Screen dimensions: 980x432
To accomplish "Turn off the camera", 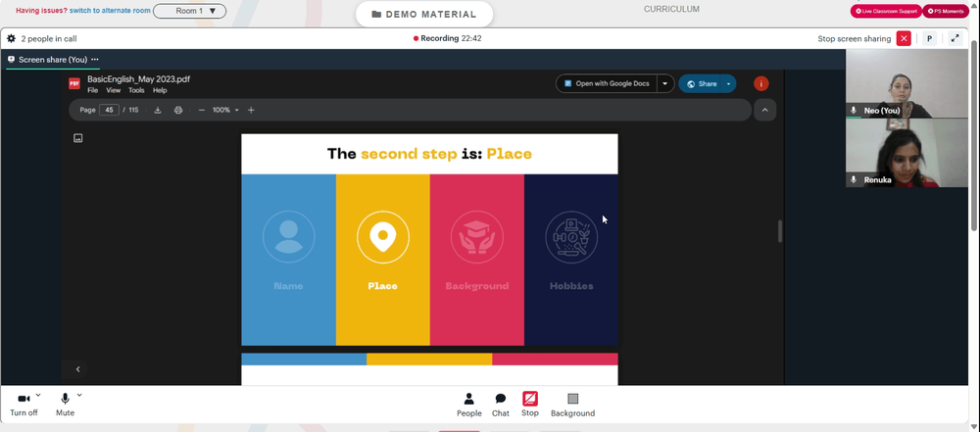I will click(24, 404).
